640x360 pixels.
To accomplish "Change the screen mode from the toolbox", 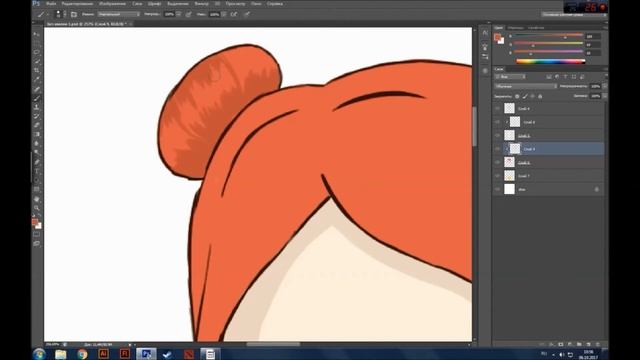I will tap(37, 244).
